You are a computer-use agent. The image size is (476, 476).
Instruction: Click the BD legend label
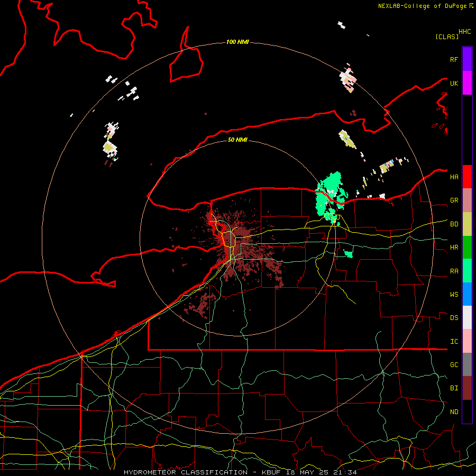click(x=454, y=224)
